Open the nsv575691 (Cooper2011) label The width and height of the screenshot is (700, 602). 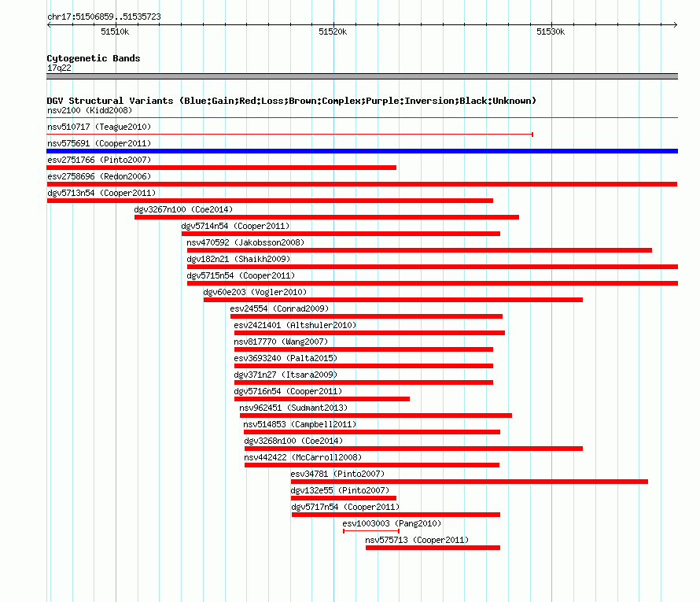tap(99, 143)
